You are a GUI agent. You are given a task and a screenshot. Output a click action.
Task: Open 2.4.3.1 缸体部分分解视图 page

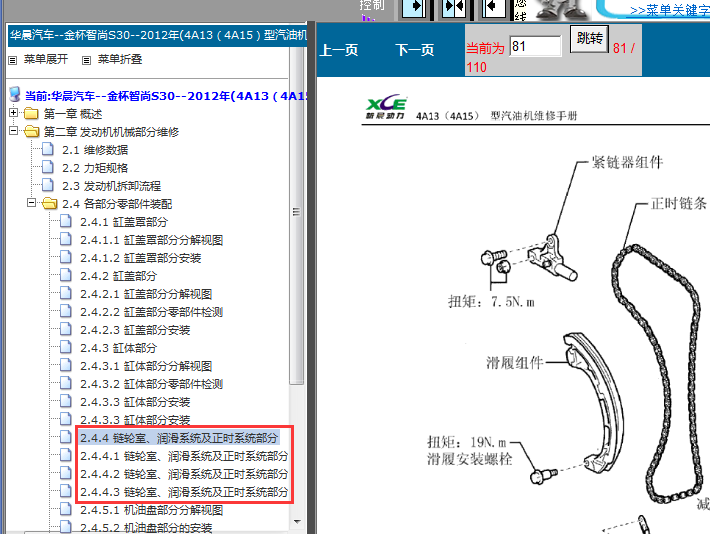coord(146,366)
